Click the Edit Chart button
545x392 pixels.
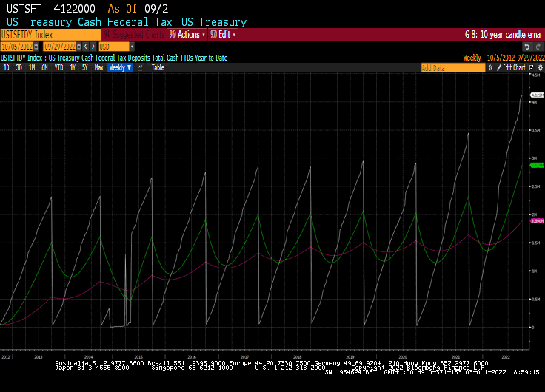[513, 67]
